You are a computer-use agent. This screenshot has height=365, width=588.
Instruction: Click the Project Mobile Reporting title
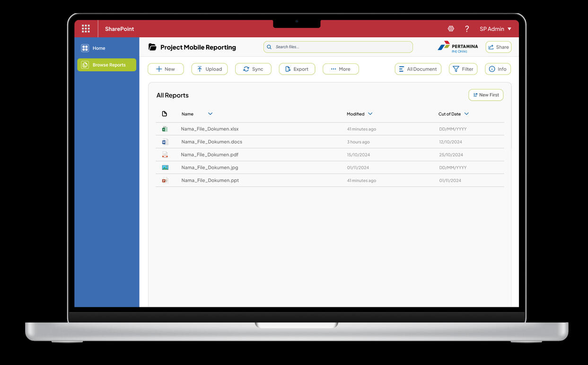(x=198, y=47)
